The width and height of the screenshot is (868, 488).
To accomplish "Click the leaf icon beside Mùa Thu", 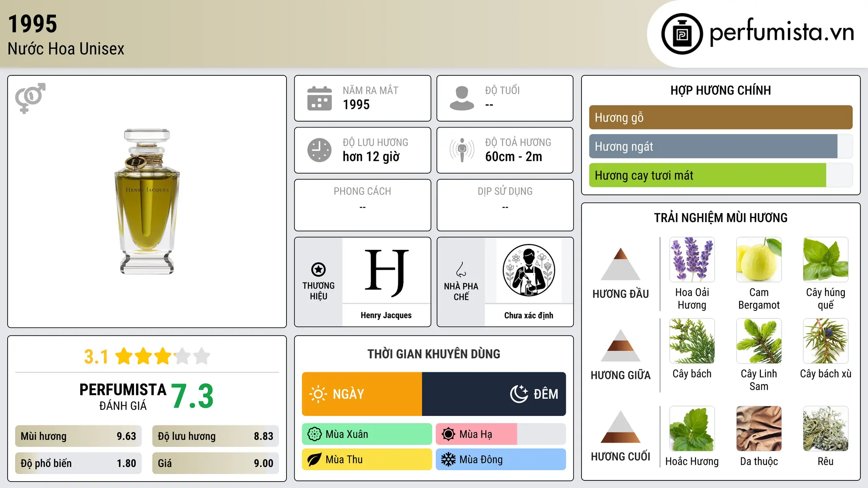I will [x=314, y=460].
